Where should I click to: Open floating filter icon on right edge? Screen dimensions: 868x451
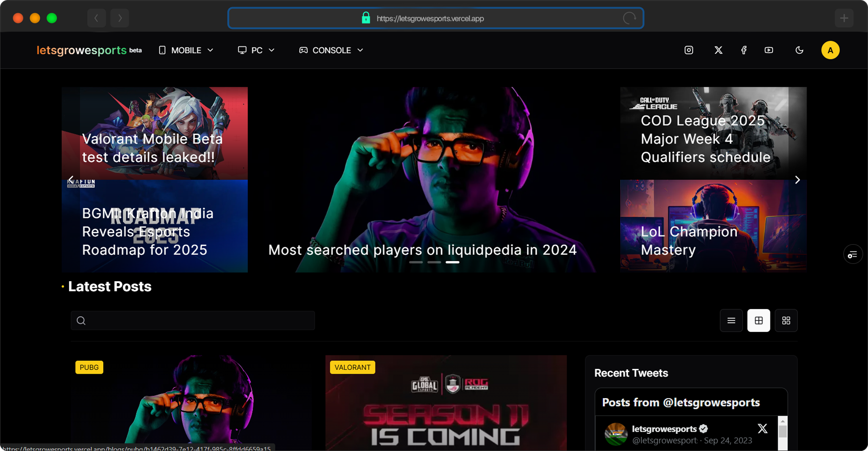pyautogui.click(x=853, y=254)
